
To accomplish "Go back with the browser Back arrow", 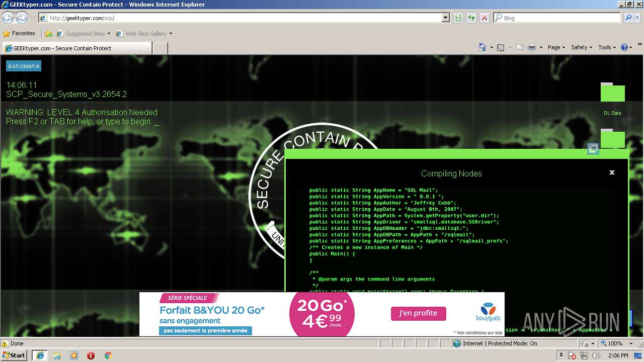I will 8,18.
